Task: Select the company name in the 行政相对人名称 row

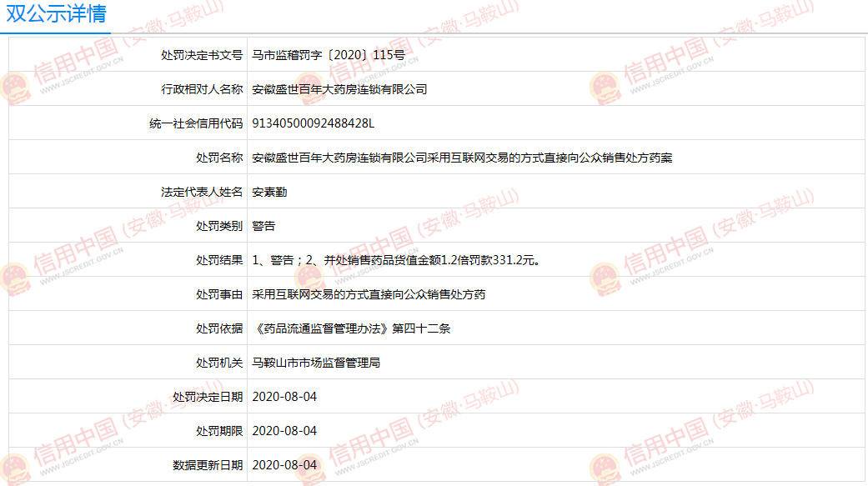Action: pos(339,89)
